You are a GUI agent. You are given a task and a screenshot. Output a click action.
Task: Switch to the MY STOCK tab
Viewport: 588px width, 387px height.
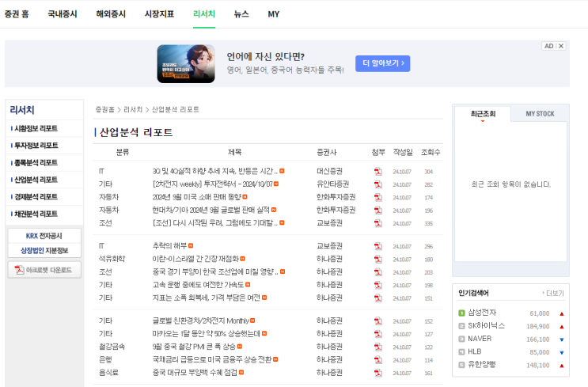tap(540, 114)
